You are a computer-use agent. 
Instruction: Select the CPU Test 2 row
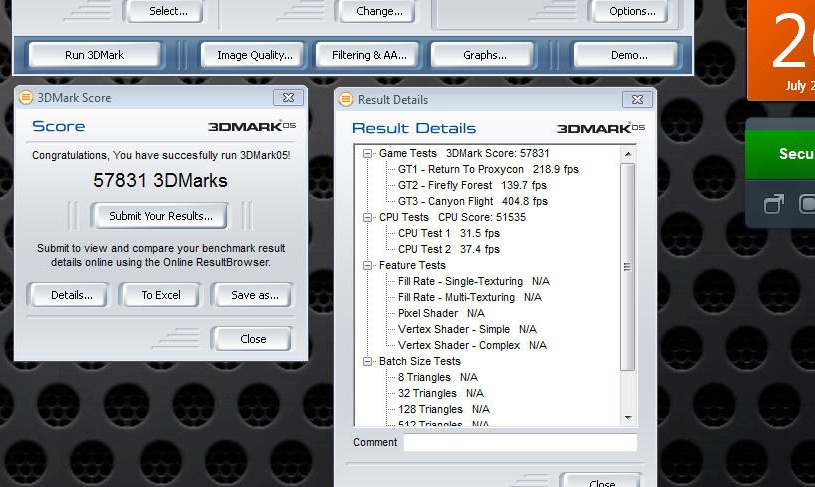[449, 249]
